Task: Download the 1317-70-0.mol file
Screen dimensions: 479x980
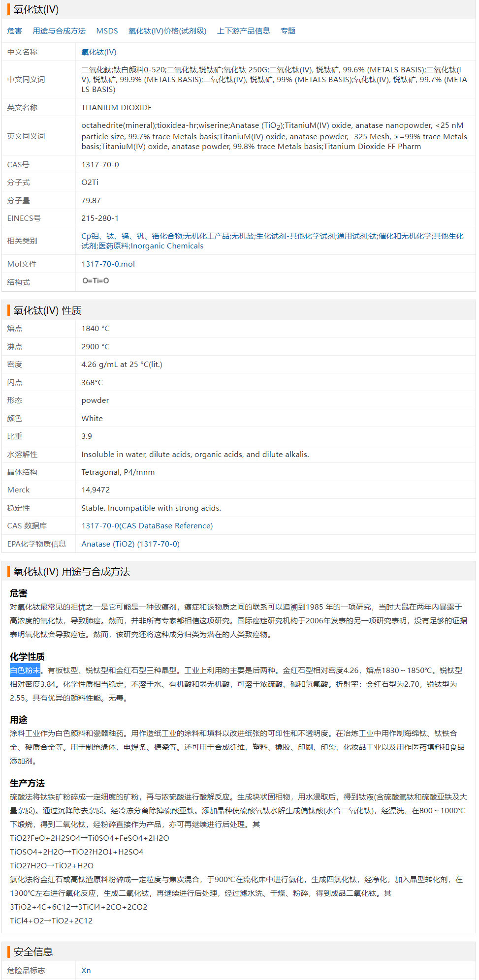Action: point(108,264)
